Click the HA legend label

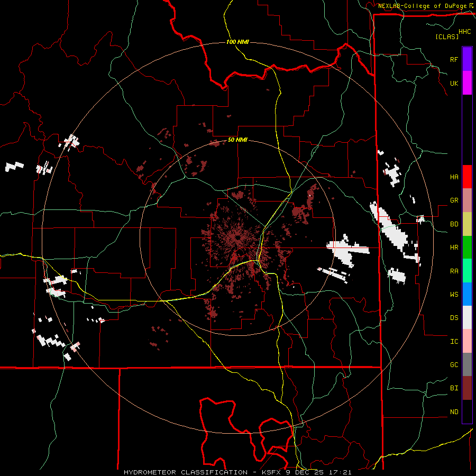point(454,177)
